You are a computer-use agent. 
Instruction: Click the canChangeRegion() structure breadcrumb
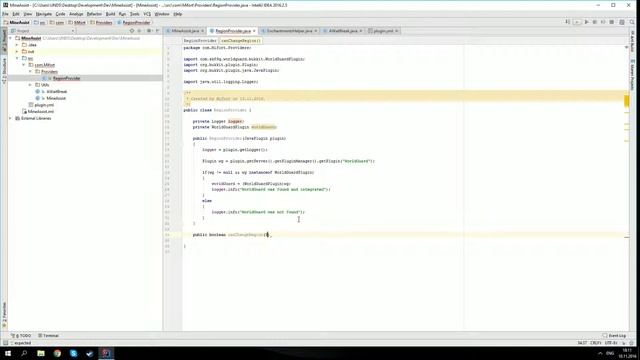click(x=240, y=41)
